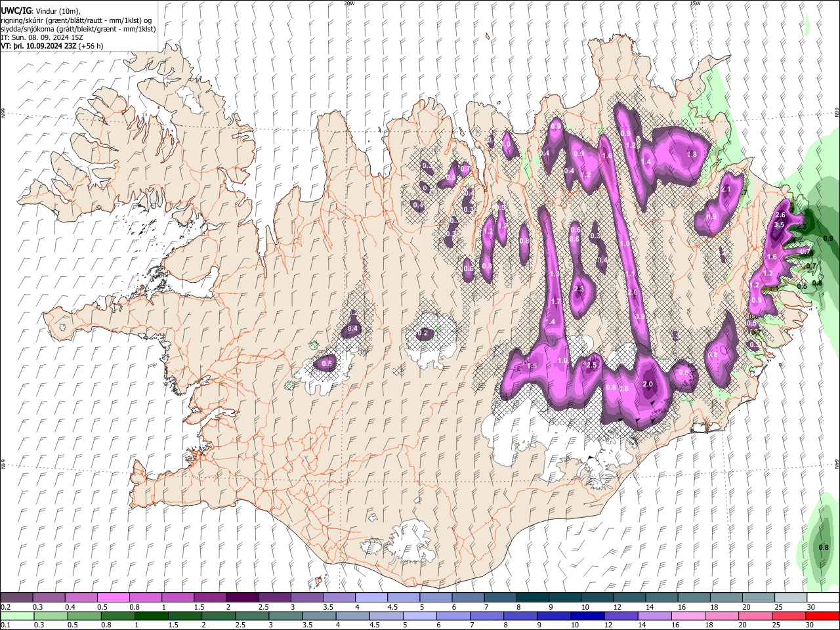Viewport: 840px width, 630px height.
Task: Click the 'VT: þri. 10.09.2024 23Z' valid-time text
Action: click(38, 46)
